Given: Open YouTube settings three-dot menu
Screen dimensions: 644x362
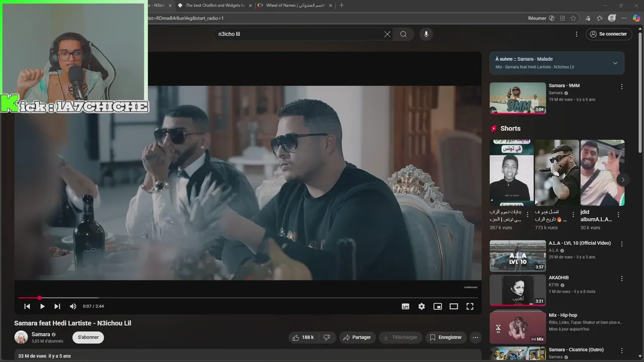Looking at the screenshot, I should click(577, 34).
